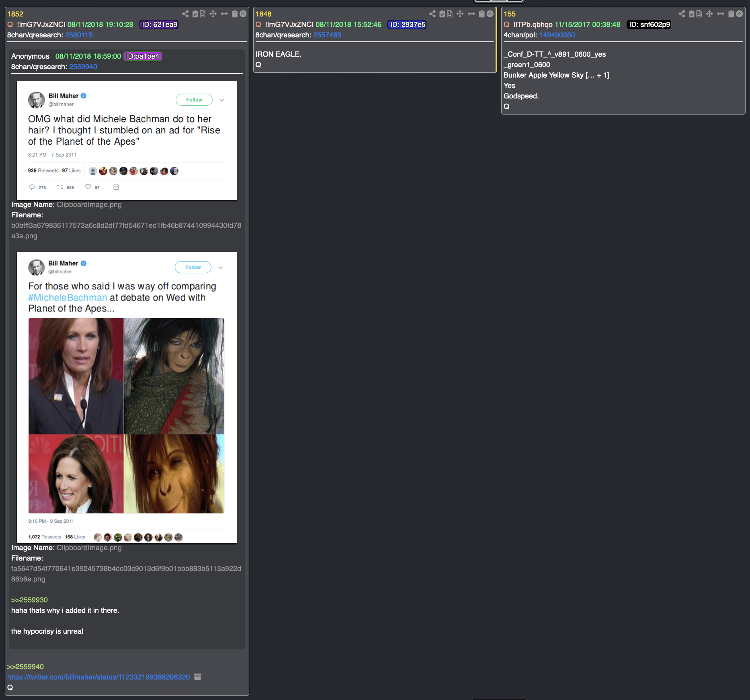750x700 pixels.
Task: Open the twitter.com/billmaher status link
Action: click(x=98, y=677)
